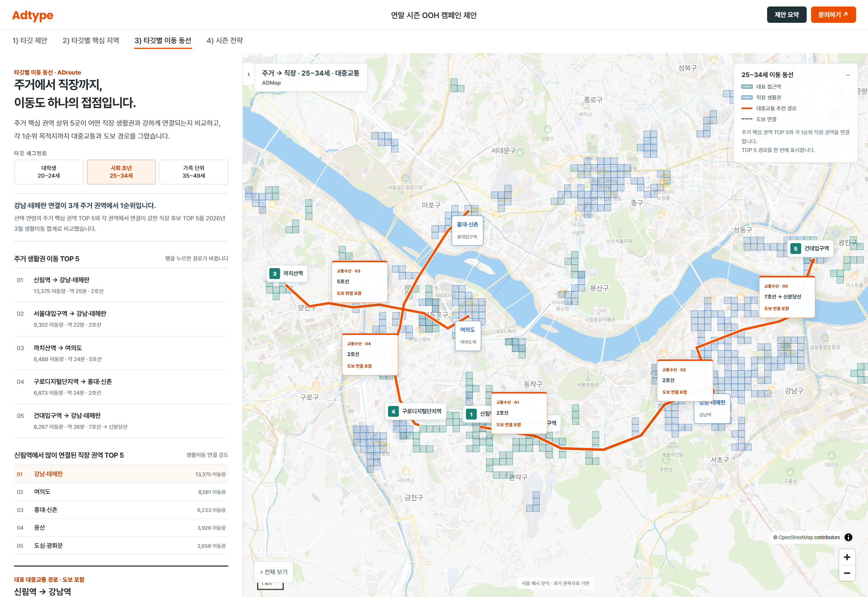Zoom out on the map
Screen dimensions: 868x597
[x=847, y=573]
